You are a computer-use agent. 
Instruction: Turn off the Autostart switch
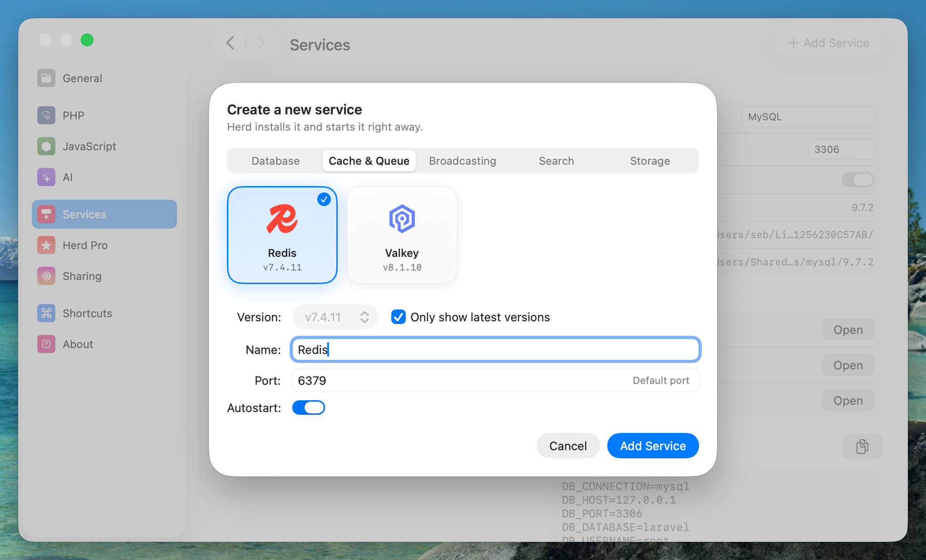[x=309, y=408]
